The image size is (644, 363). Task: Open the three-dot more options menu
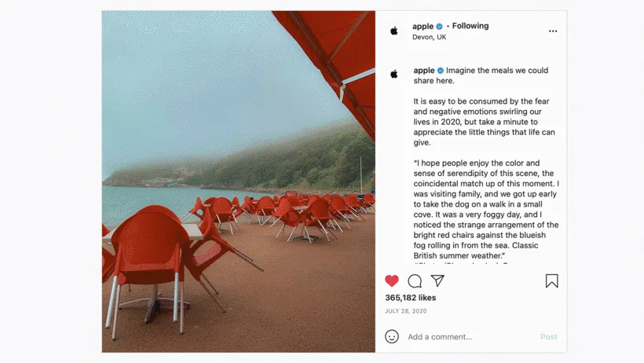pos(553,31)
